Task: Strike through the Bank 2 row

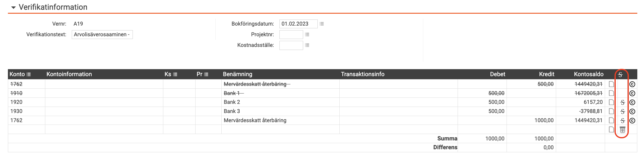Action: coord(622,102)
